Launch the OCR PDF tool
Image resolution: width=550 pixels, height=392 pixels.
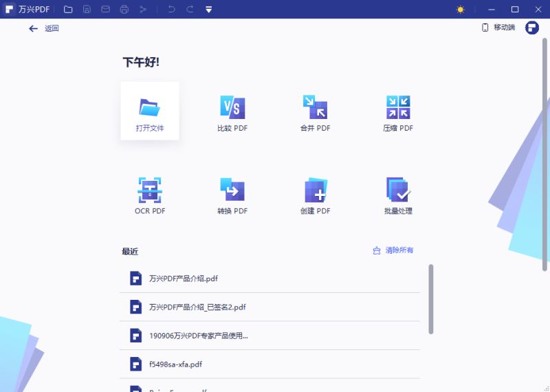(x=150, y=197)
